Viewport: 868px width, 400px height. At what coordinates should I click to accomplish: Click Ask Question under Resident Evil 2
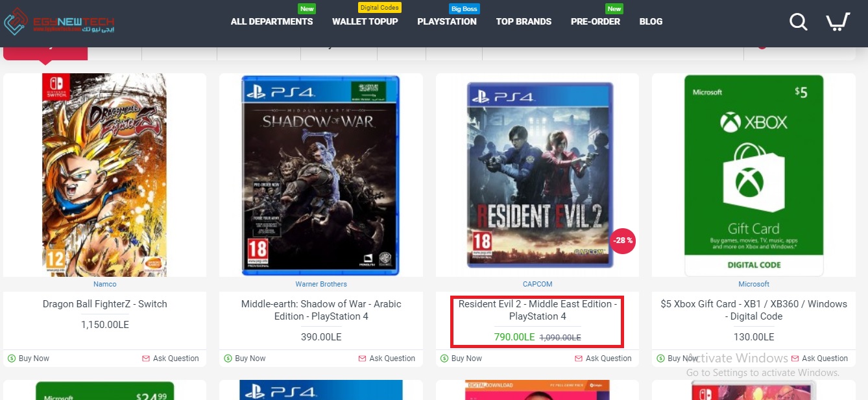pos(603,359)
